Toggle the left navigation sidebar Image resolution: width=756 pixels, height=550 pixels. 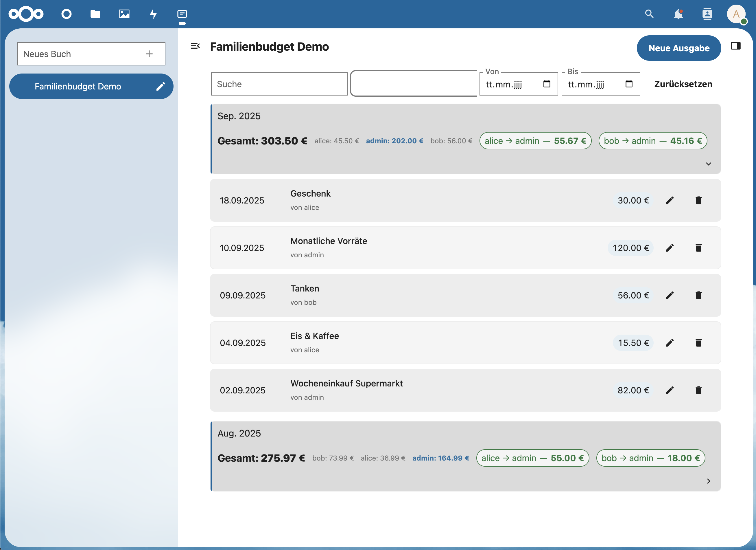pos(195,46)
